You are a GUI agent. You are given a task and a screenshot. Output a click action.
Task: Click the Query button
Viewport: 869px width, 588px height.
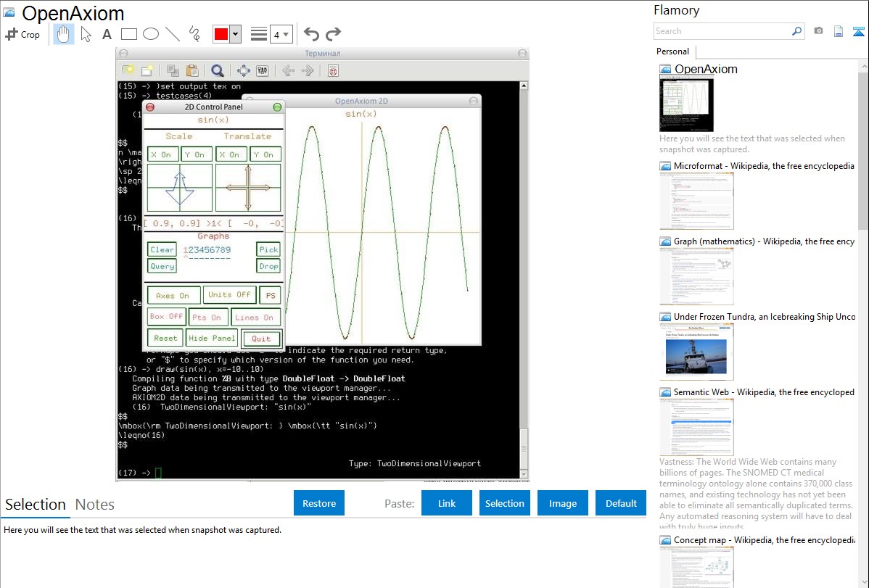click(162, 266)
